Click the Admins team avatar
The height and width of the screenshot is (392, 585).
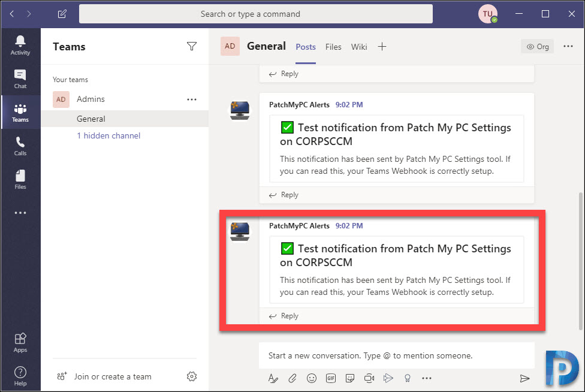(x=61, y=99)
